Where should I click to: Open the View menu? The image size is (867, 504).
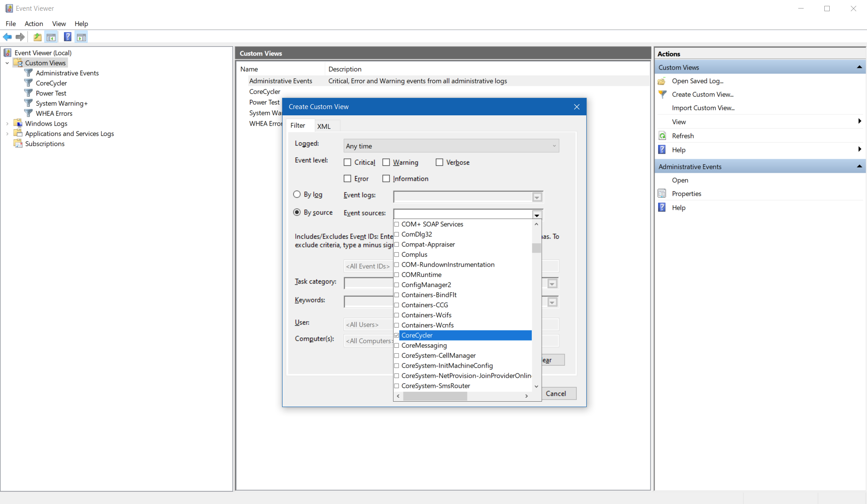coord(59,24)
